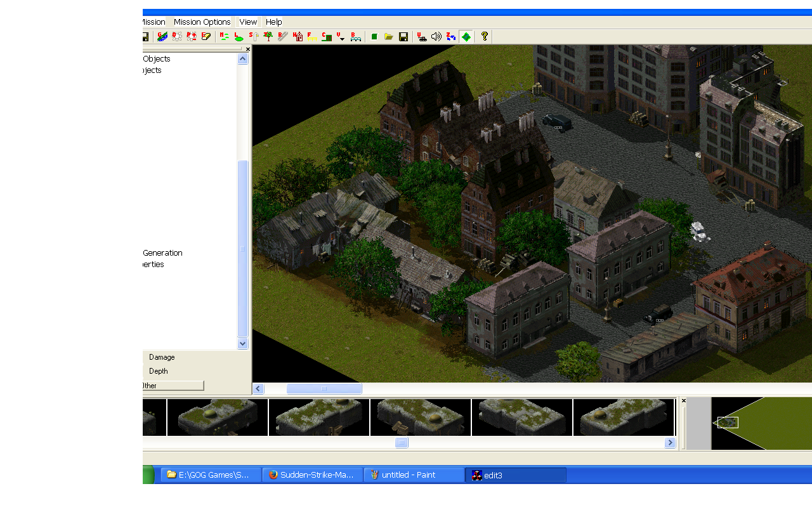Viewport: 812px width, 531px height.
Task: Choose the red P toolbar icon
Action: coord(192,37)
